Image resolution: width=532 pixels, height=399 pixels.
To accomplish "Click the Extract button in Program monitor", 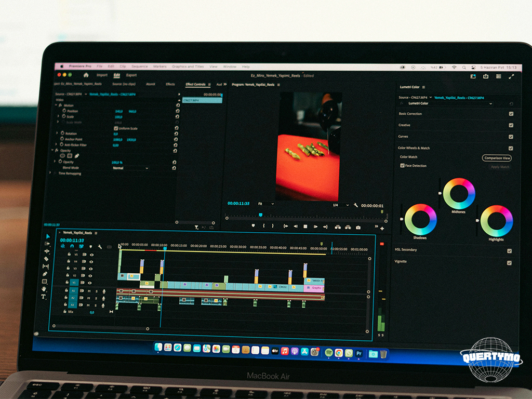I will [348, 228].
